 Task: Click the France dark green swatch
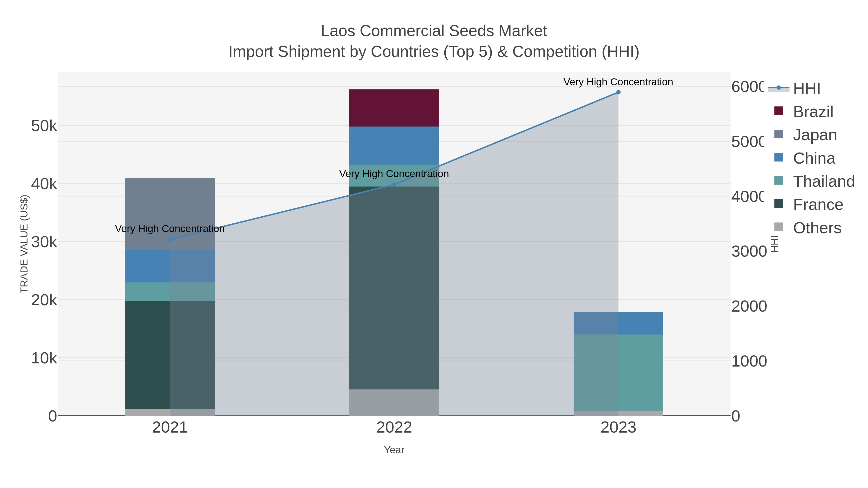click(x=779, y=203)
